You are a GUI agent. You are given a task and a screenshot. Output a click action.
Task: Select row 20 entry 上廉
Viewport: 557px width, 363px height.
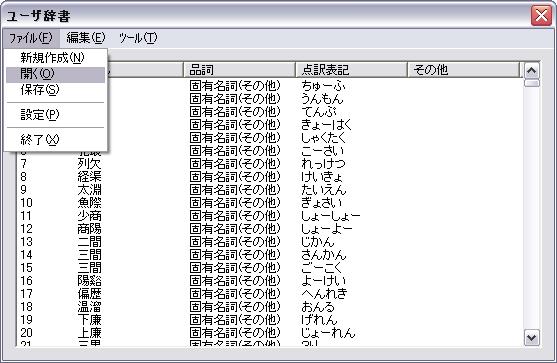pyautogui.click(x=89, y=333)
